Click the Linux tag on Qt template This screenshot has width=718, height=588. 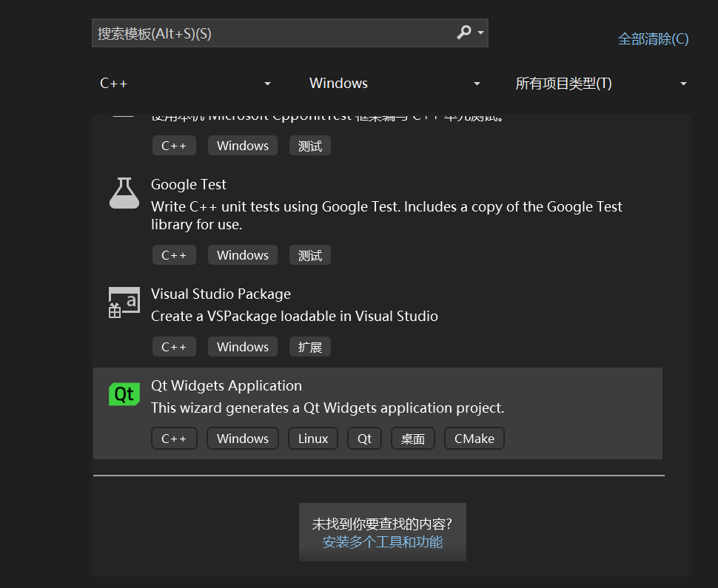coord(312,438)
